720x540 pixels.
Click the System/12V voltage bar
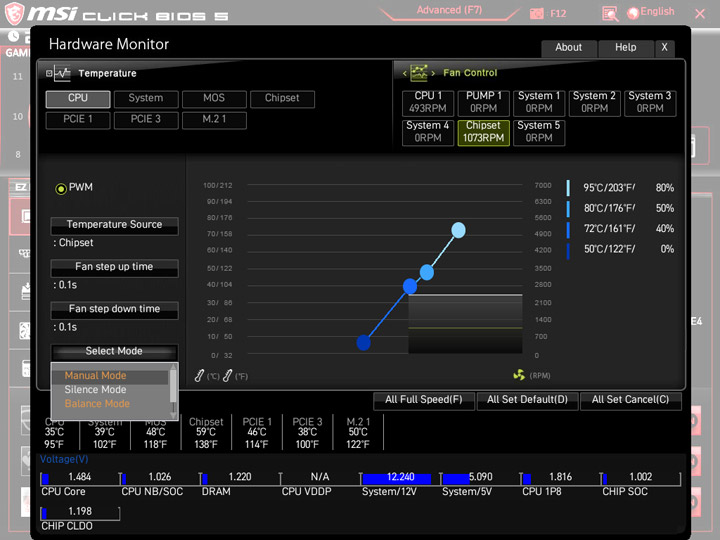tap(400, 478)
